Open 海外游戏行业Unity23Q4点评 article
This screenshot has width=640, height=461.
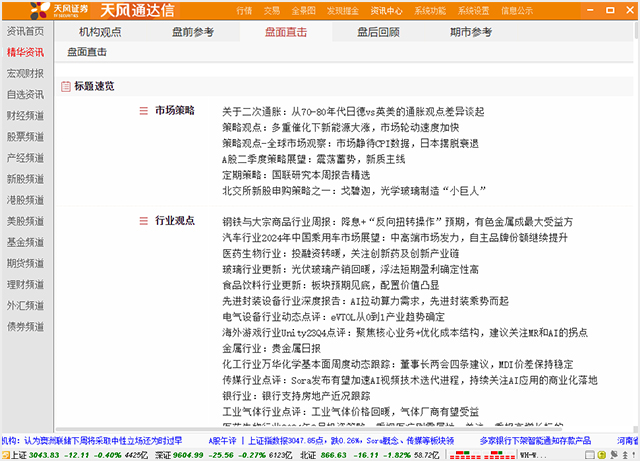405,333
